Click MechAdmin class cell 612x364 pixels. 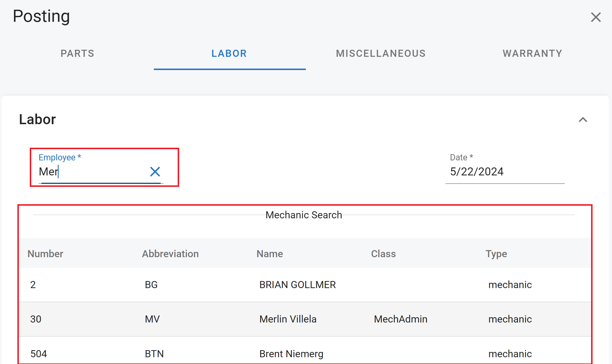coord(400,319)
